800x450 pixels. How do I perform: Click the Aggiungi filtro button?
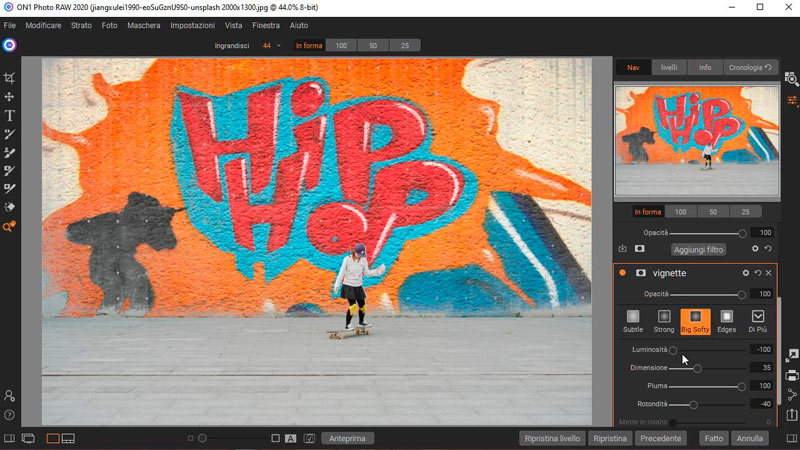coord(698,249)
